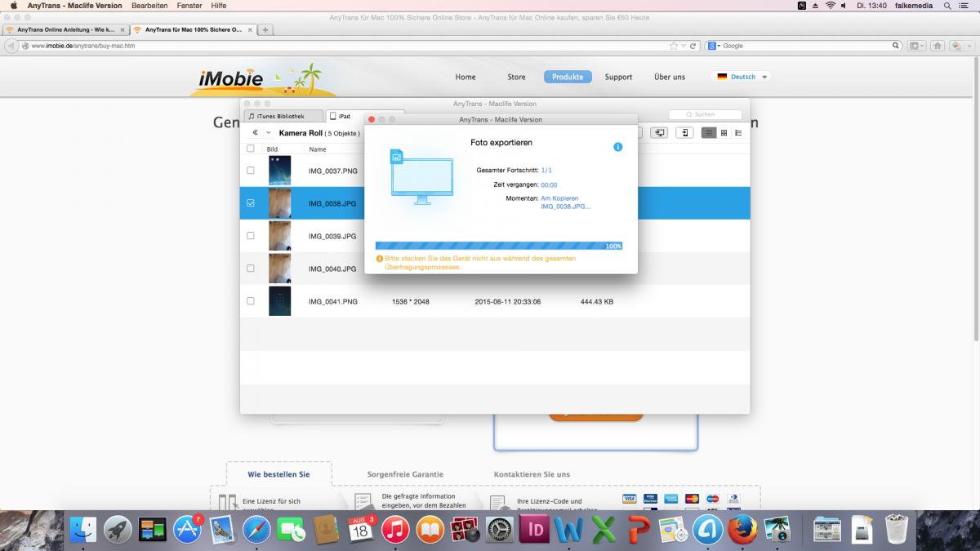Click the Suchen field in AnyTrans
This screenshot has width=980, height=551.
tap(706, 114)
